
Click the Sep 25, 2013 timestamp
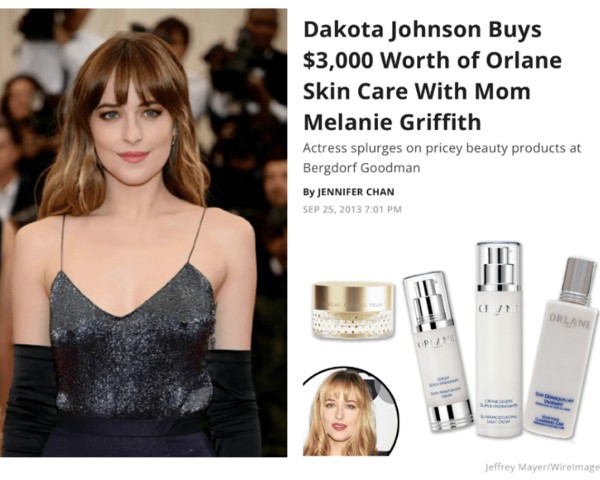tap(352, 209)
